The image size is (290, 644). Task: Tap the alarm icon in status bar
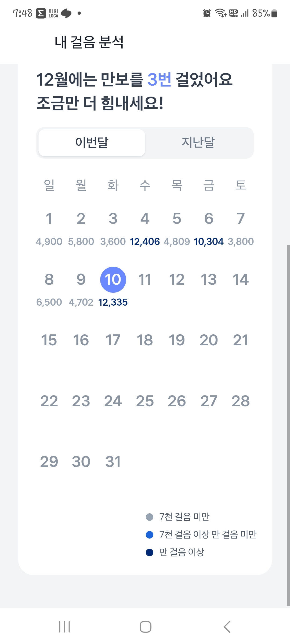tap(207, 13)
